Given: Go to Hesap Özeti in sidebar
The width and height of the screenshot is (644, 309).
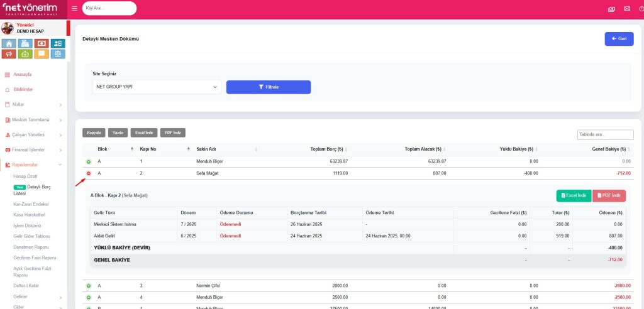Looking at the screenshot, I should click(25, 176).
